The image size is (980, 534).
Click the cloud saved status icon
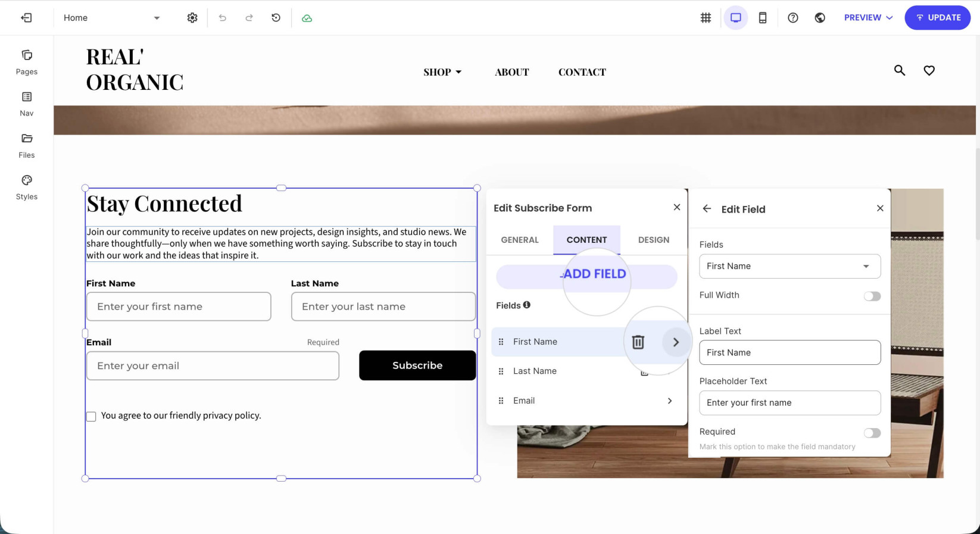[x=307, y=18]
